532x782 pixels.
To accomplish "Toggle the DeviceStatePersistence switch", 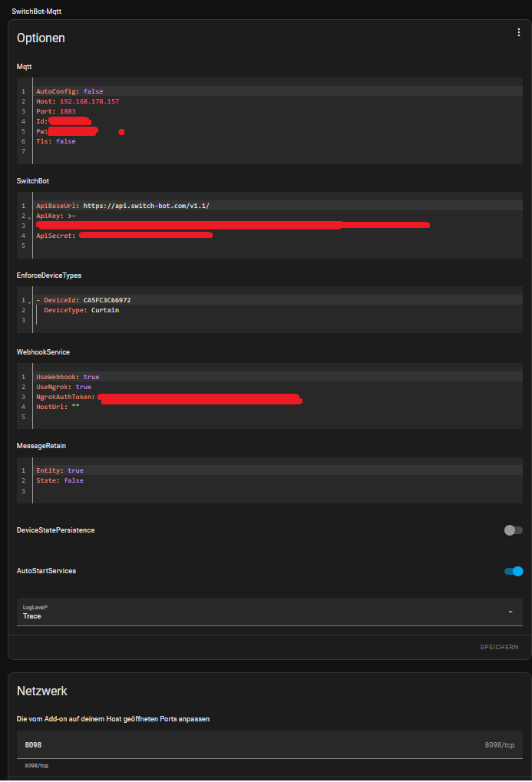I will click(x=513, y=530).
